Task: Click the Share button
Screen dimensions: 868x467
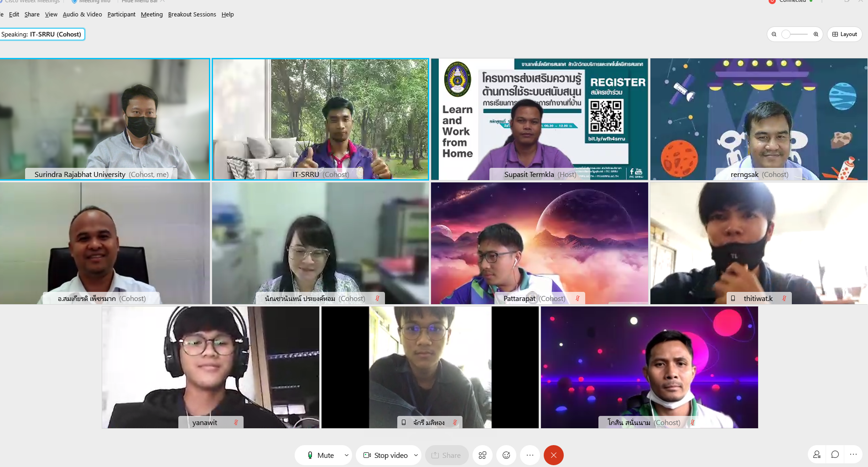Action: [x=446, y=455]
